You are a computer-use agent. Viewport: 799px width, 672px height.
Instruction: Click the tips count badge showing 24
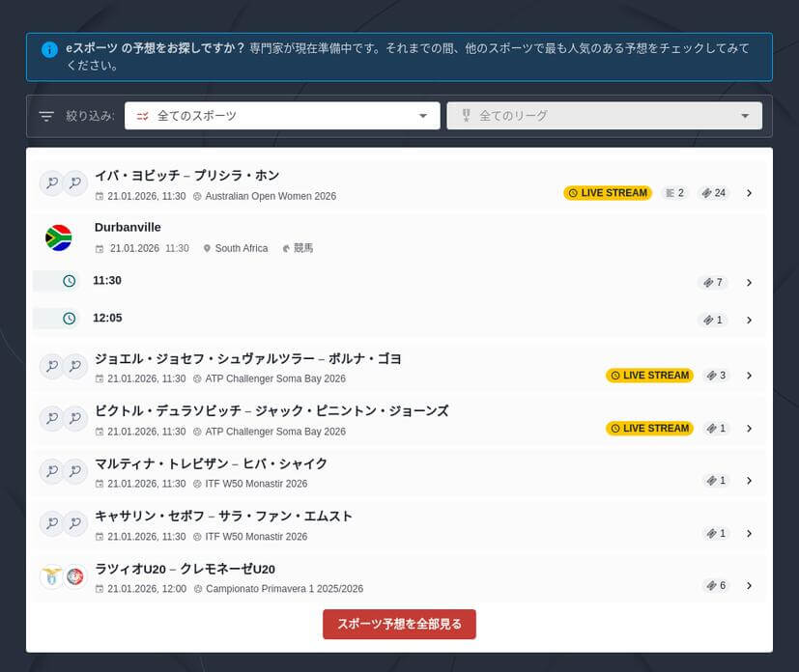(x=713, y=193)
